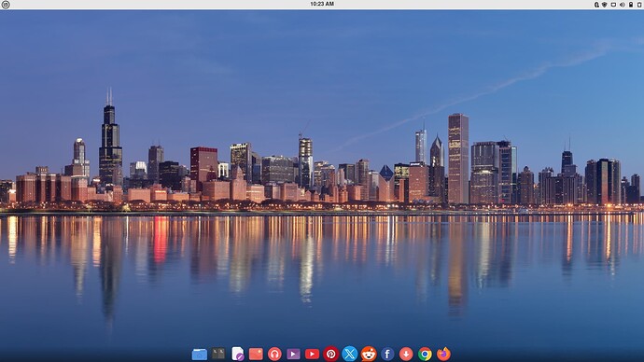
Task: Launch YouTube from the dock
Action: pyautogui.click(x=312, y=354)
